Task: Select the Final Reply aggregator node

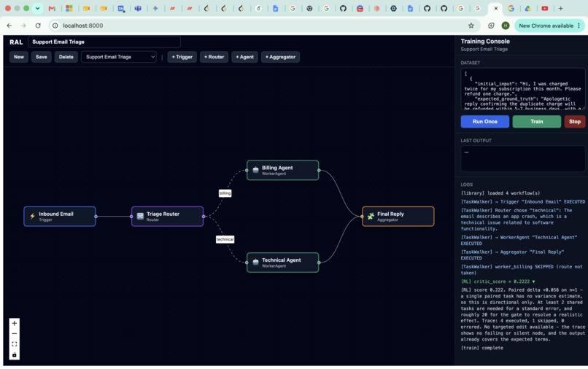Action: (398, 217)
